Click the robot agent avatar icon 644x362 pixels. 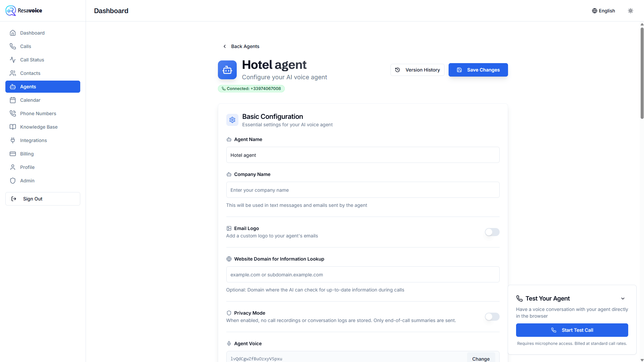coord(227,70)
